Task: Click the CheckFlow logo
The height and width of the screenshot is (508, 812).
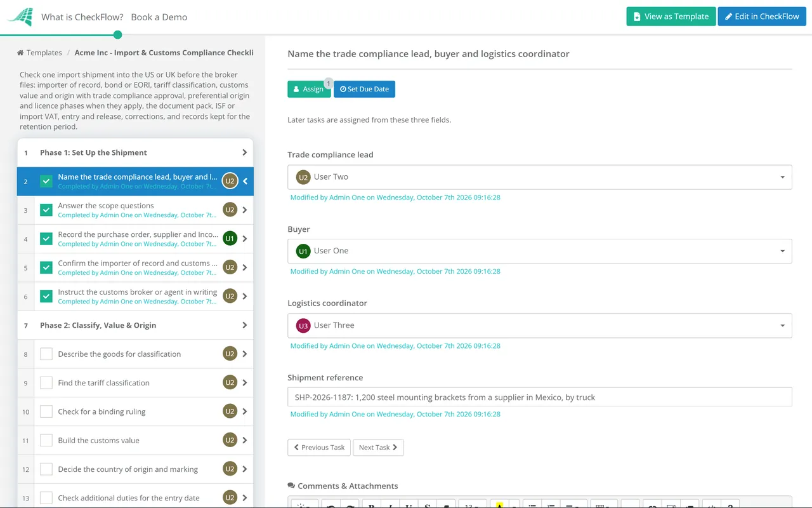Action: [x=20, y=17]
